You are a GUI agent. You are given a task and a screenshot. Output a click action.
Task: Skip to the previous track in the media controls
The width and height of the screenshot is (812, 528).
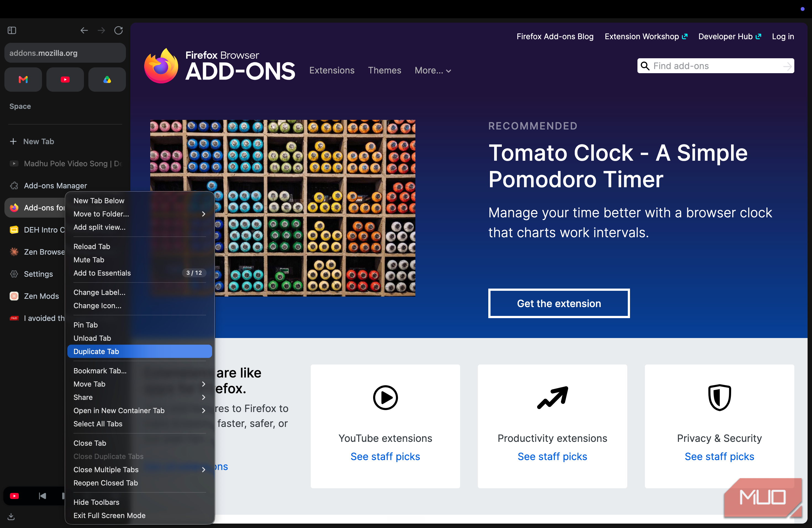click(x=42, y=496)
